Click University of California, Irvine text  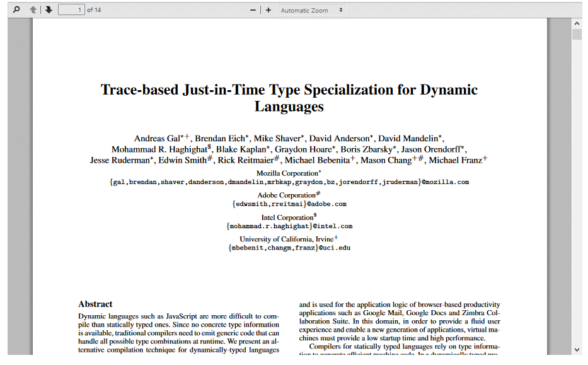(286, 240)
